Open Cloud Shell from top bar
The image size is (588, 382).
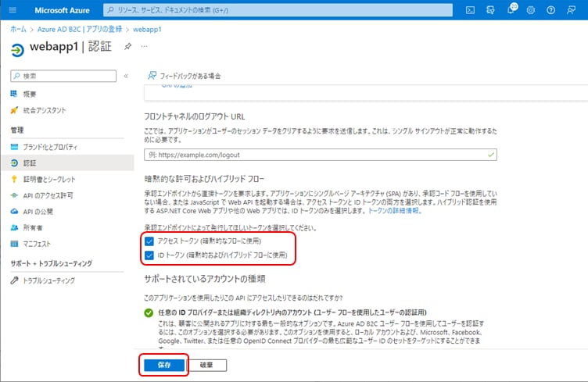[x=470, y=10]
